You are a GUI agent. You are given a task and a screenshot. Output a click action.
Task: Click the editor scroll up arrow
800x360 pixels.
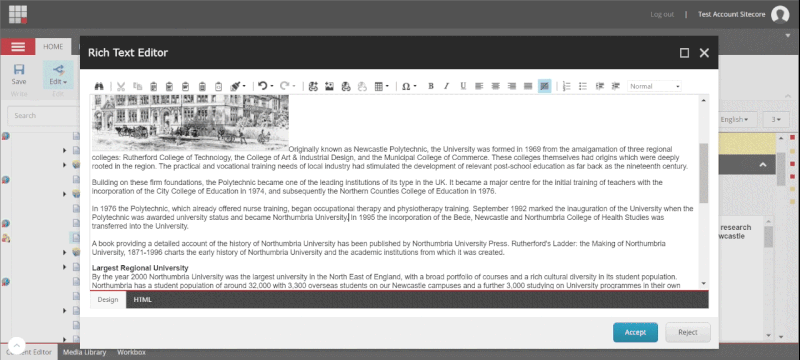click(704, 100)
